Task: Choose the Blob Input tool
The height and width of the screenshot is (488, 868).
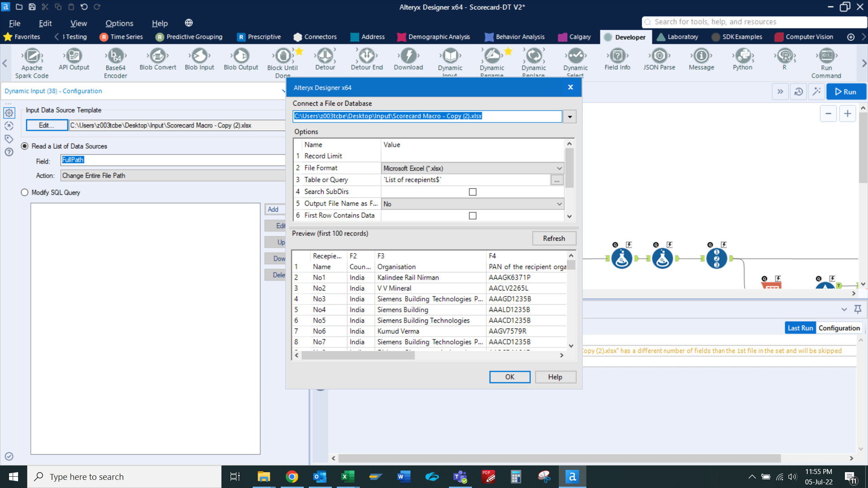Action: 199,56
